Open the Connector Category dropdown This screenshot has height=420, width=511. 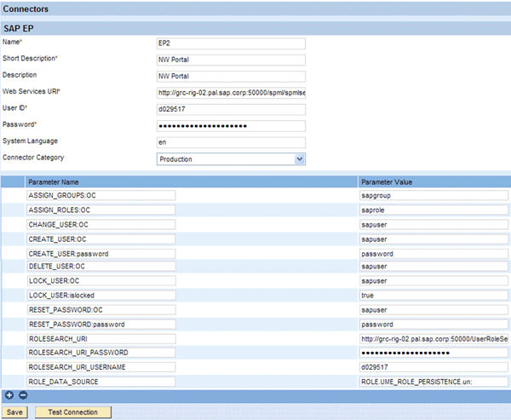(x=231, y=158)
